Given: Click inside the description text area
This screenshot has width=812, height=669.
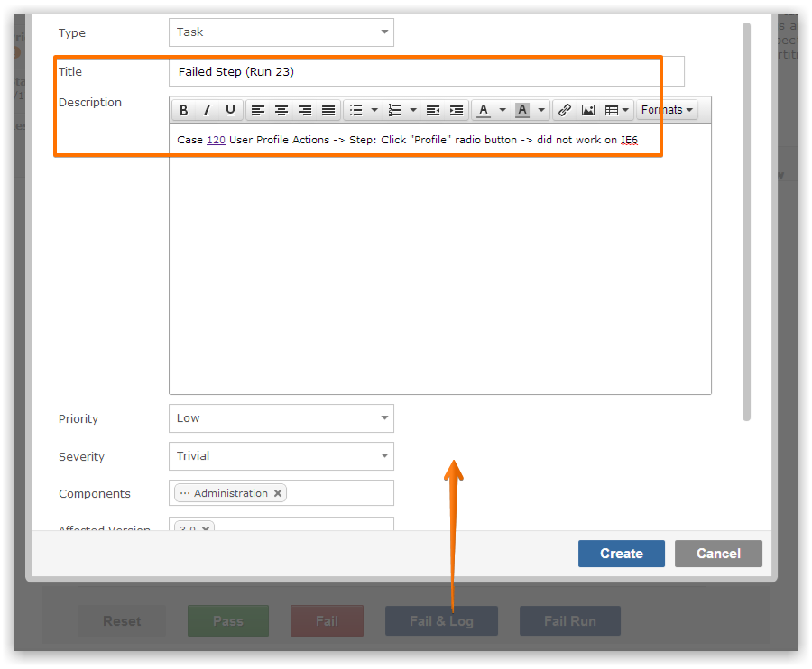Looking at the screenshot, I should coord(440,259).
